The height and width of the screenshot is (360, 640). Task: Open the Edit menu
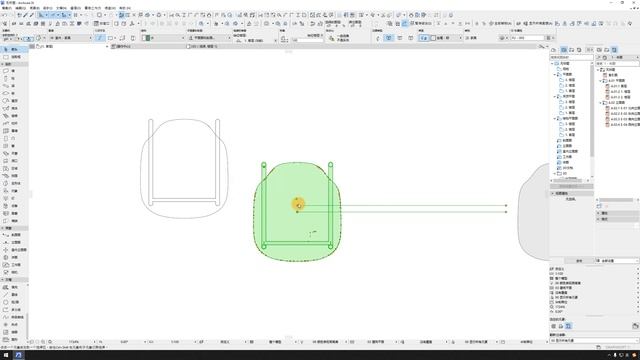pos(20,8)
